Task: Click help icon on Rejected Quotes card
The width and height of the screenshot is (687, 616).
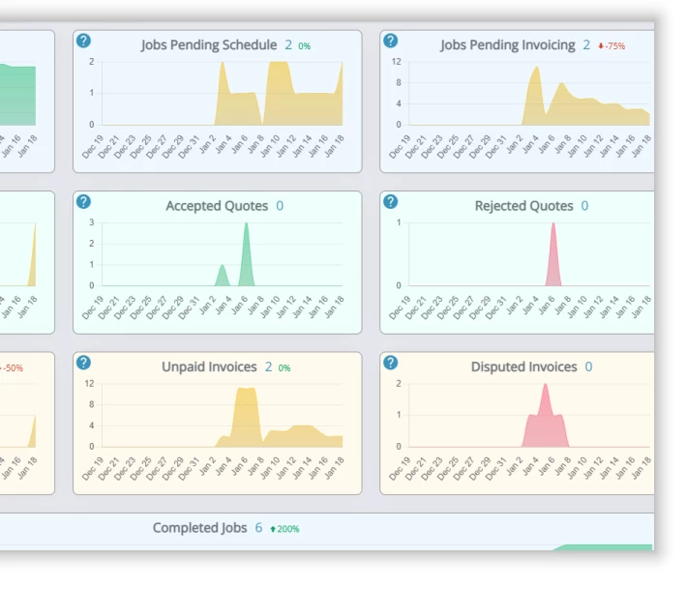Action: click(x=390, y=202)
